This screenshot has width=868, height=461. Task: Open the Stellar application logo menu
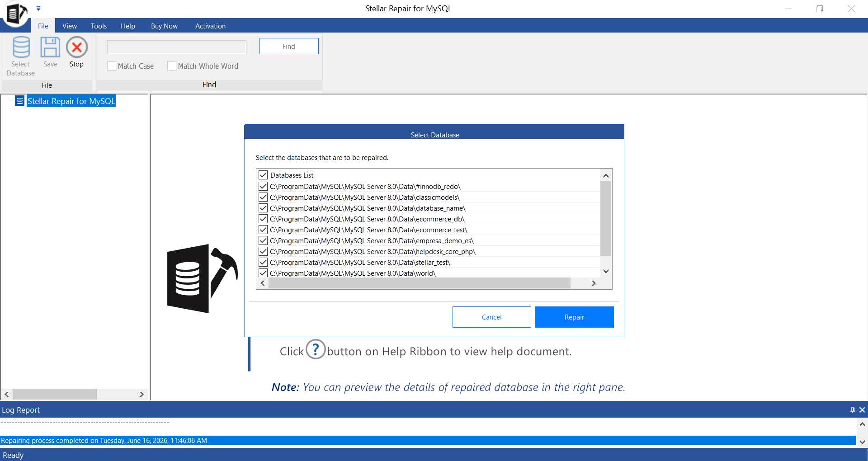coord(16,13)
